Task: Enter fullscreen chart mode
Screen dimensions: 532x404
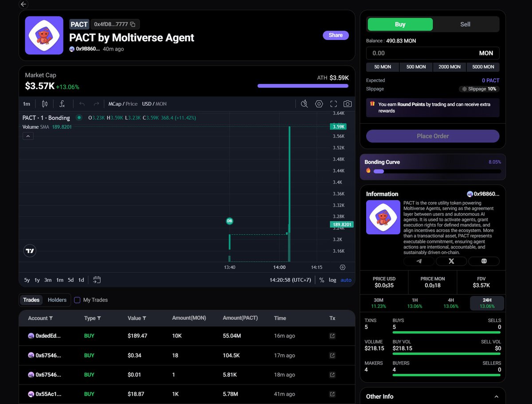Action: coord(333,104)
